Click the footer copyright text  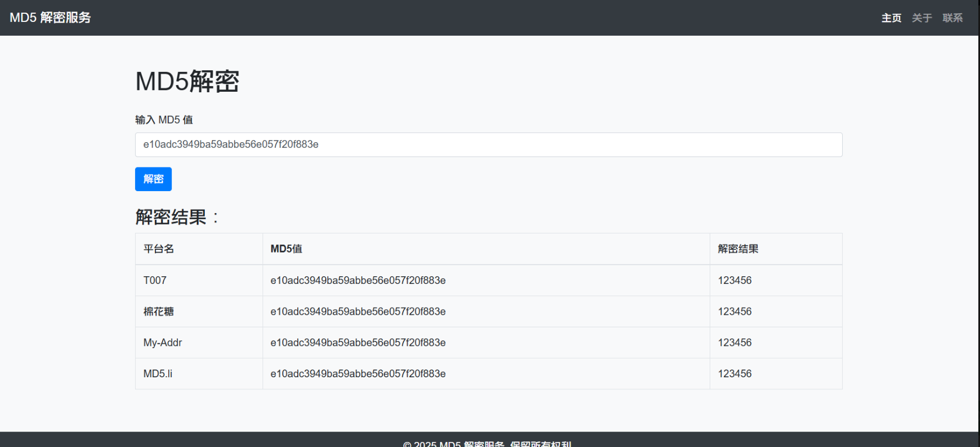tap(487, 443)
